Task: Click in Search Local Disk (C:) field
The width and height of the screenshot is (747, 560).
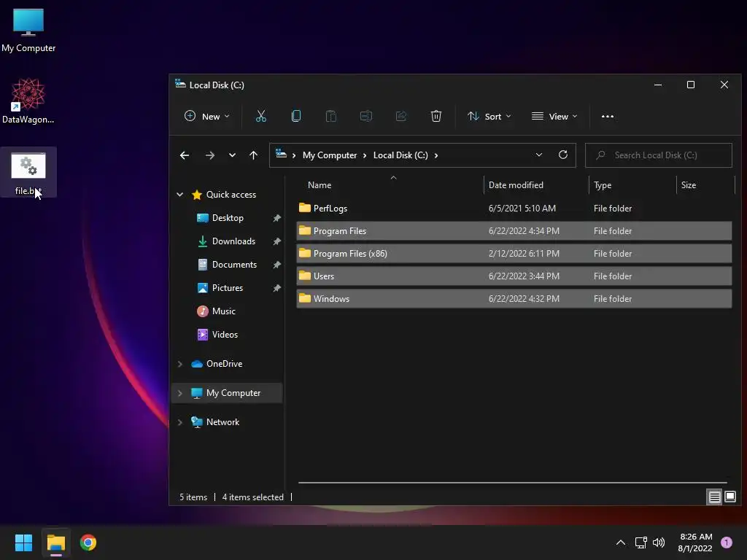Action: click(659, 155)
